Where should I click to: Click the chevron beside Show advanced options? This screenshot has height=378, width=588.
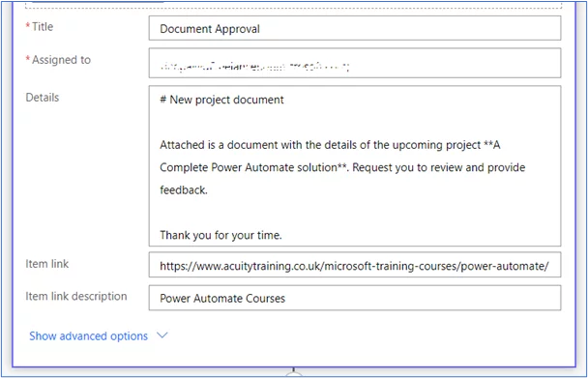point(162,335)
